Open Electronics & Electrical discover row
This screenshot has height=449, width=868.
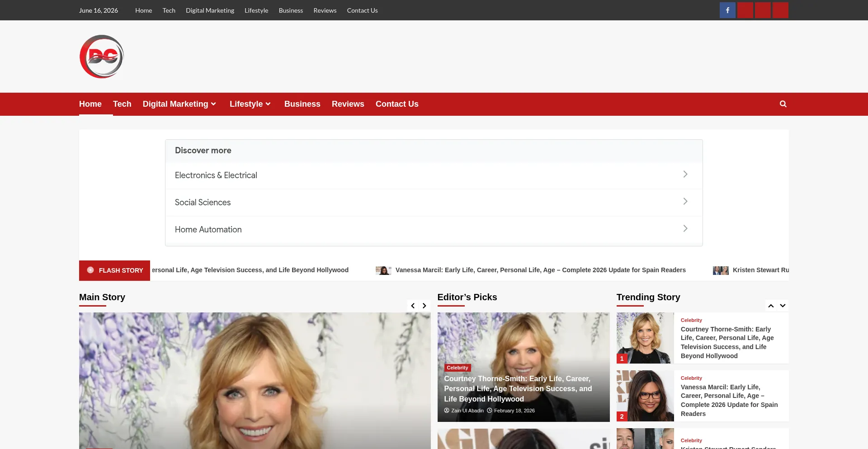tap(434, 175)
